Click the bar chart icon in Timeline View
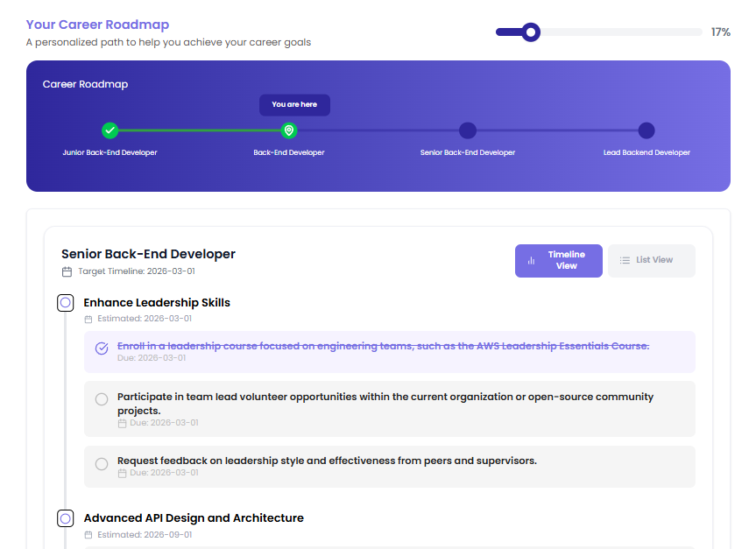 tap(531, 260)
